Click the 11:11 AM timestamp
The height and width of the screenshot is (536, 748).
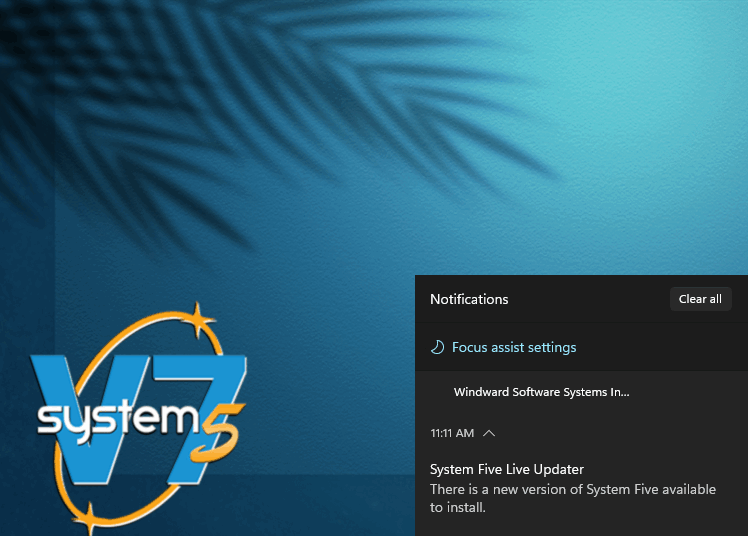(x=452, y=433)
